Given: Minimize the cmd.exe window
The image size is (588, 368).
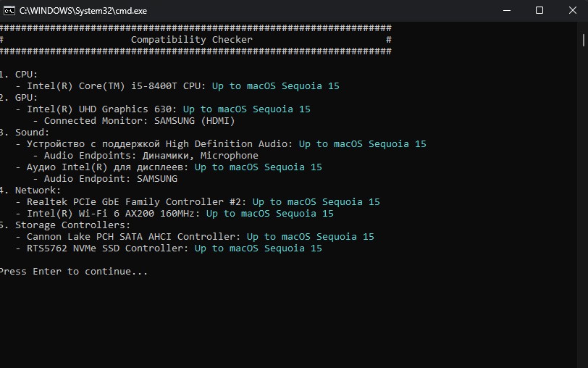Looking at the screenshot, I should 505,10.
